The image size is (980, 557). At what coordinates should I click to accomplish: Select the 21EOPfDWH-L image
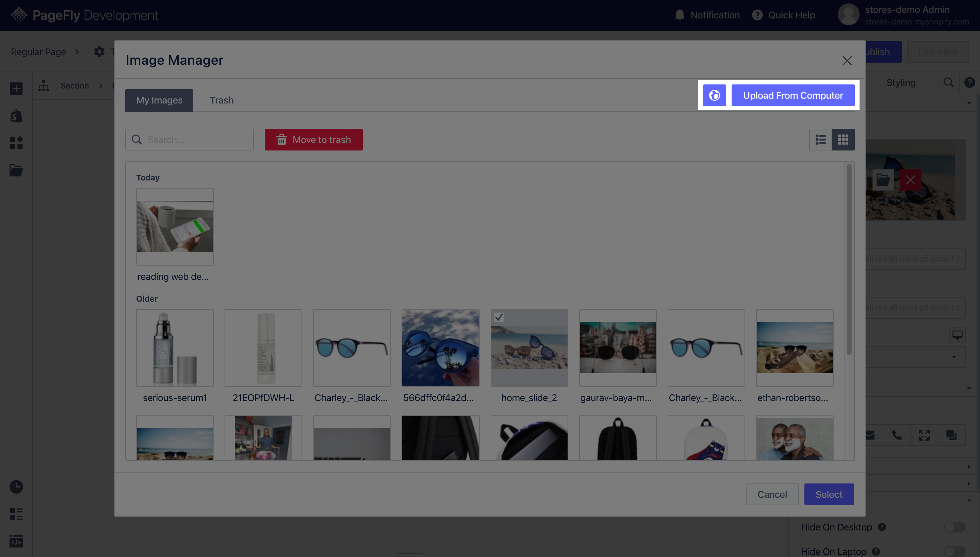[x=263, y=348]
